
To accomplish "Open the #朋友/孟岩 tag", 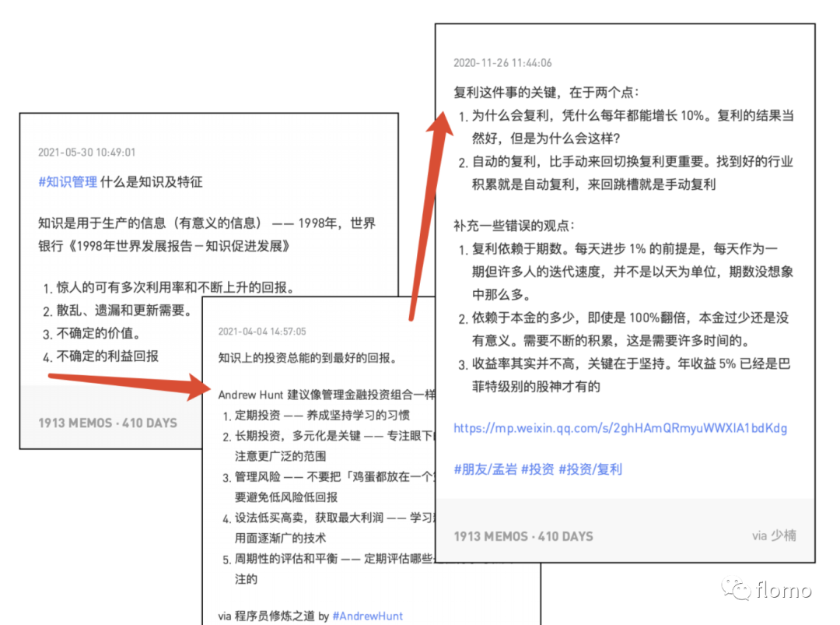I will pyautogui.click(x=485, y=469).
